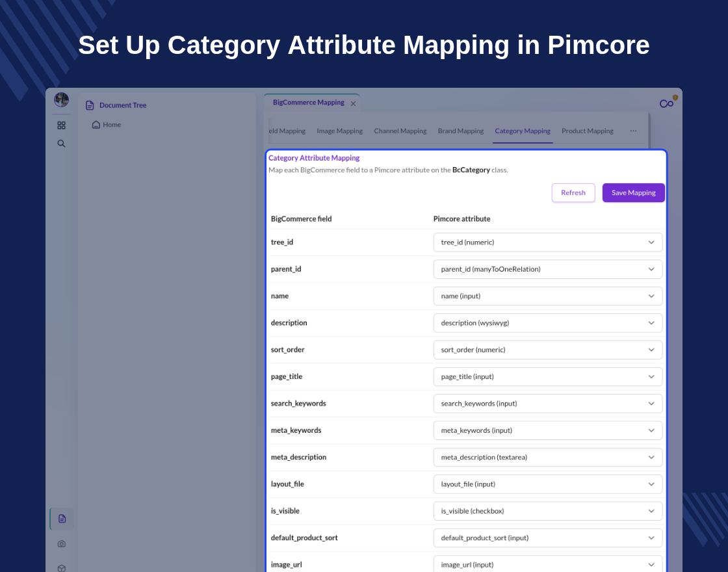Open the sort_order (numeric) dropdown
This screenshot has height=572, width=728.
(x=548, y=350)
